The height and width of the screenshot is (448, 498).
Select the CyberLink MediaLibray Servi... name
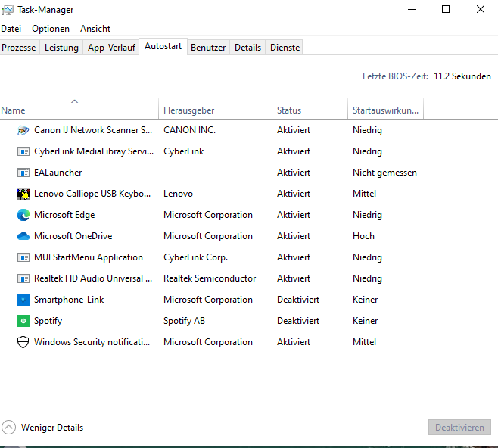[x=94, y=151]
